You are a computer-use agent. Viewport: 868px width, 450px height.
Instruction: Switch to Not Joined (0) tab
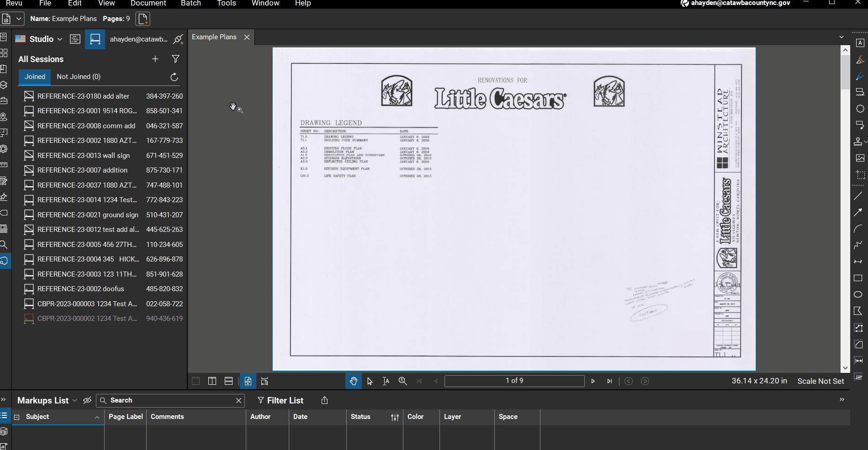coord(78,77)
